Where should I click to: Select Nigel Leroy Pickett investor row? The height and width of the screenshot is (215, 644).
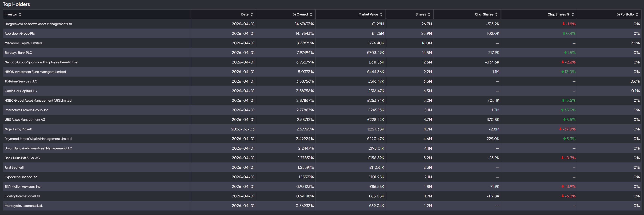[x=322, y=129]
